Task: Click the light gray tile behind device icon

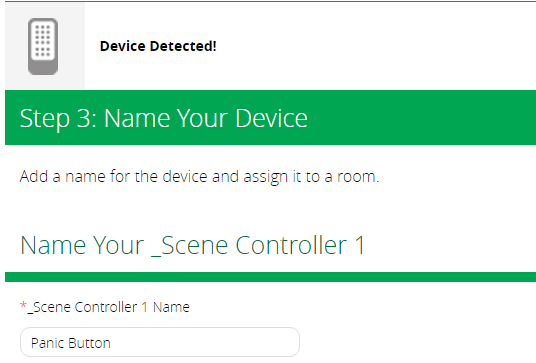Action: (x=45, y=46)
